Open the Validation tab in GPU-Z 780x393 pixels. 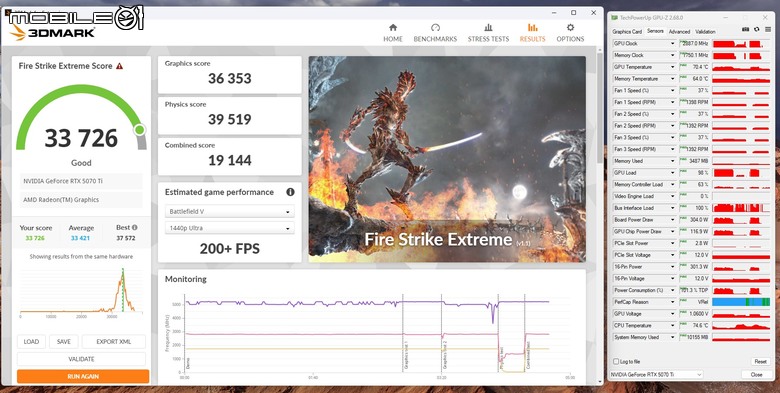click(705, 32)
